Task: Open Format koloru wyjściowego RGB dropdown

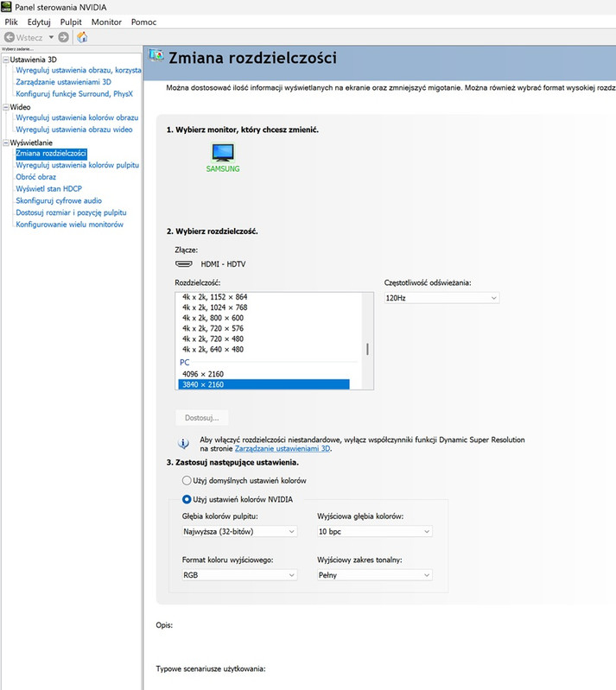Action: point(239,575)
